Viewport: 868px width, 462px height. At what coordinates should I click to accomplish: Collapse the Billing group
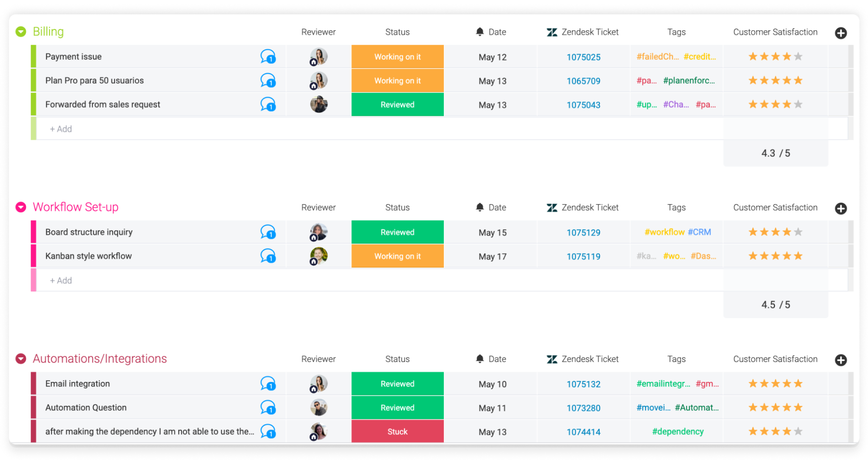click(x=21, y=32)
